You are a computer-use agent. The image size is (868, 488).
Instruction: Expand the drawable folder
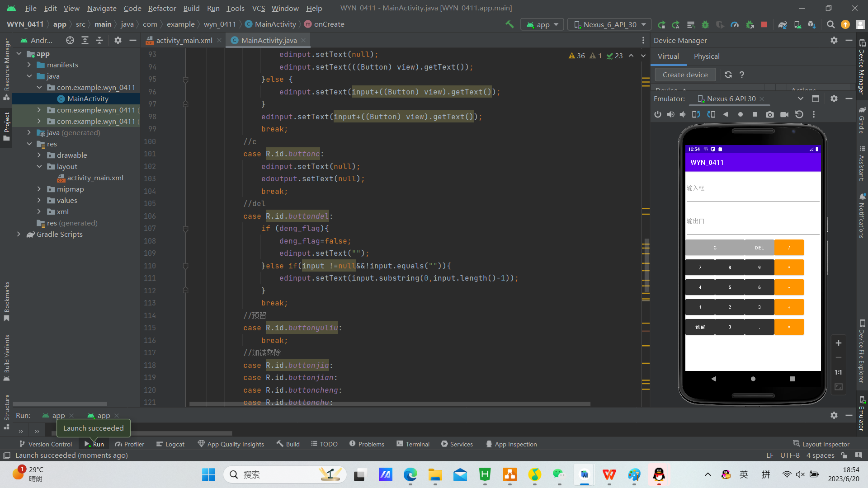point(39,155)
